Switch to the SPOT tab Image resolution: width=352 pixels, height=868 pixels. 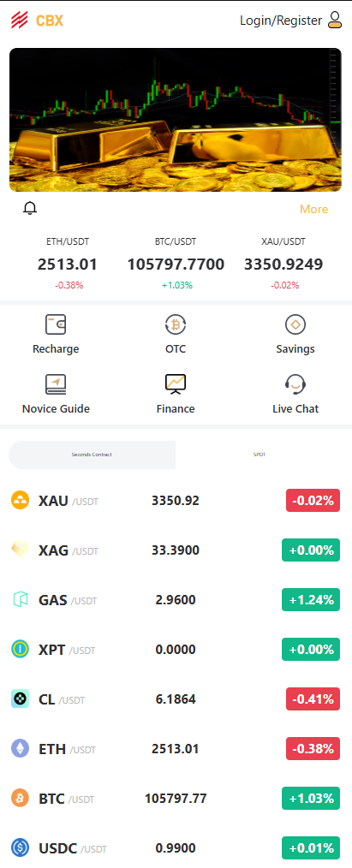pos(259,455)
